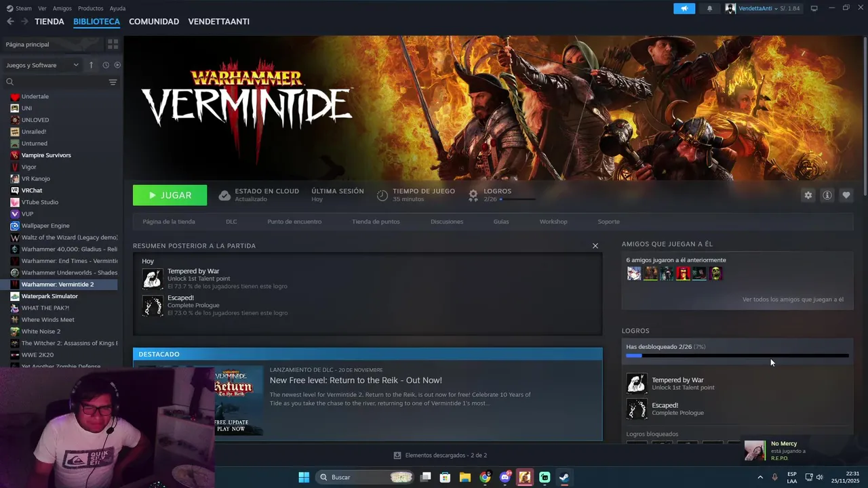Select Wallpaper Engine in library list
Image resolution: width=868 pixels, height=488 pixels.
click(45, 226)
